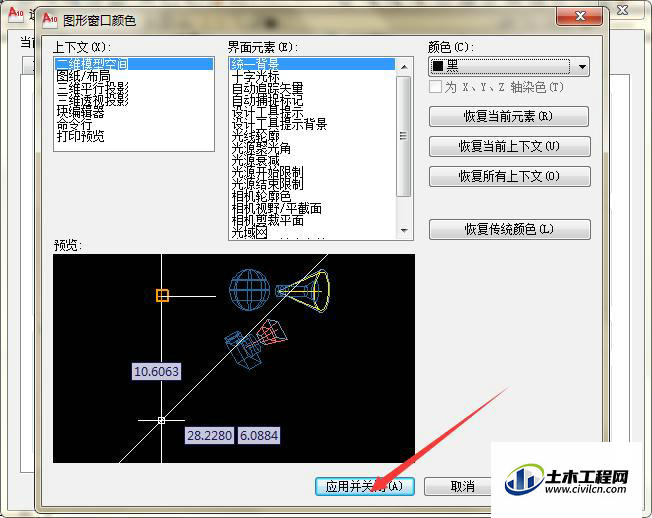Select 光源聚光角 element

tap(261, 148)
